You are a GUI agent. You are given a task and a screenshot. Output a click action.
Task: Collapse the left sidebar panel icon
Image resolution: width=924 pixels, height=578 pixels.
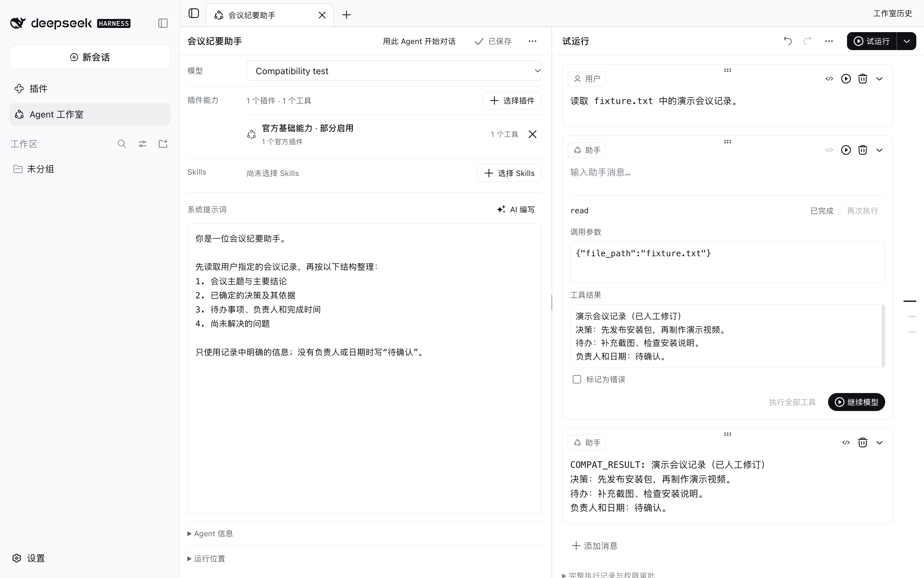tap(163, 23)
